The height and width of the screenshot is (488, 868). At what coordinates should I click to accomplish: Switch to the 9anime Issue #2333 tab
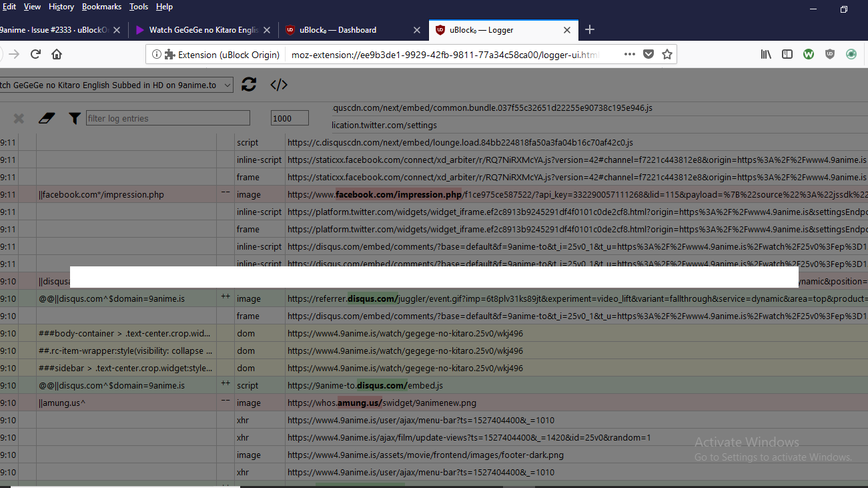click(63, 30)
